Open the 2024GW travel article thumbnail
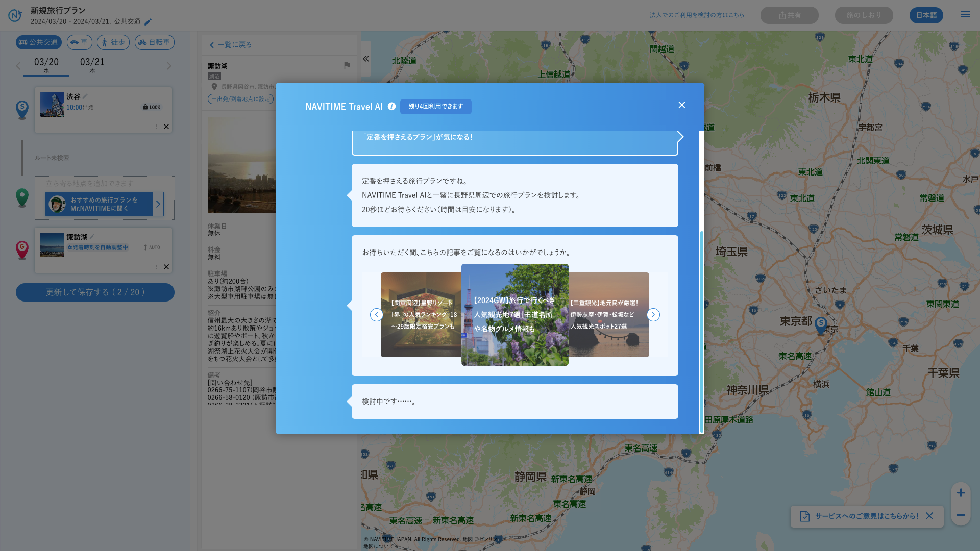Viewport: 980px width, 551px height. click(x=514, y=314)
